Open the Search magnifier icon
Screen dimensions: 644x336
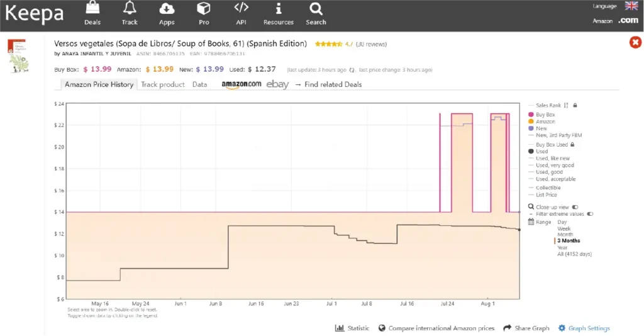316,8
